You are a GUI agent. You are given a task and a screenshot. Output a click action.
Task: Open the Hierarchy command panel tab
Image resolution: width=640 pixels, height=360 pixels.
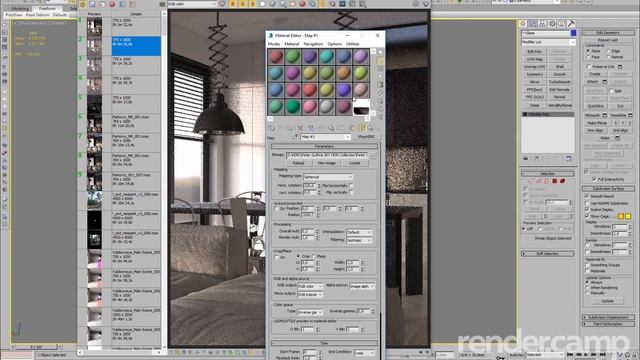coord(542,24)
